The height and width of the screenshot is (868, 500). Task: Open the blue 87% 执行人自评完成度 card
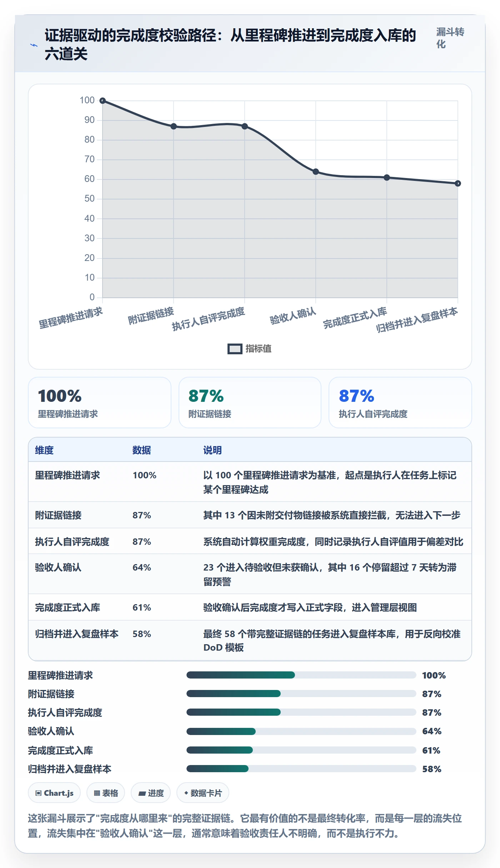pos(400,403)
